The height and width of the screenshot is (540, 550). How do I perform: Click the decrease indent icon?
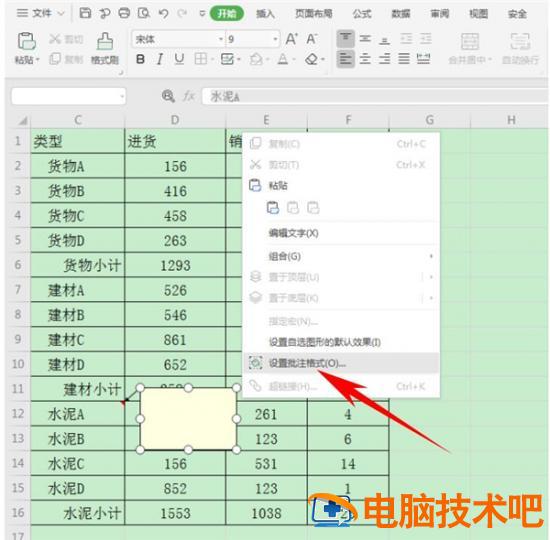(406, 39)
